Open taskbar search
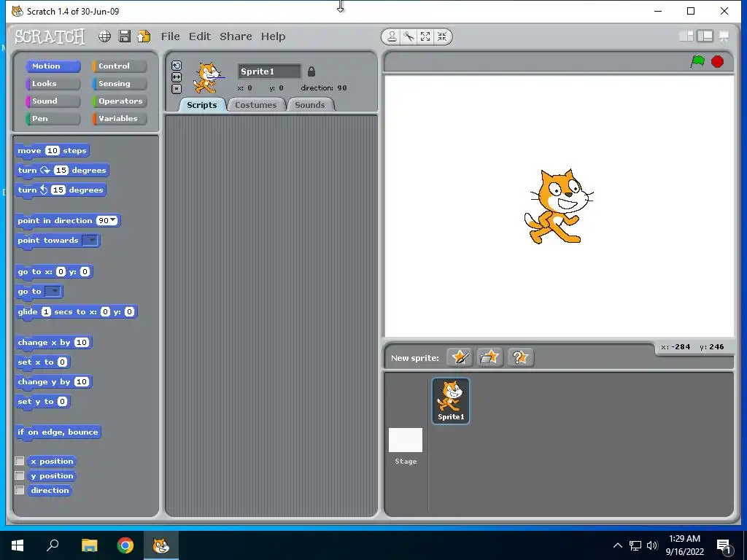 (53, 545)
